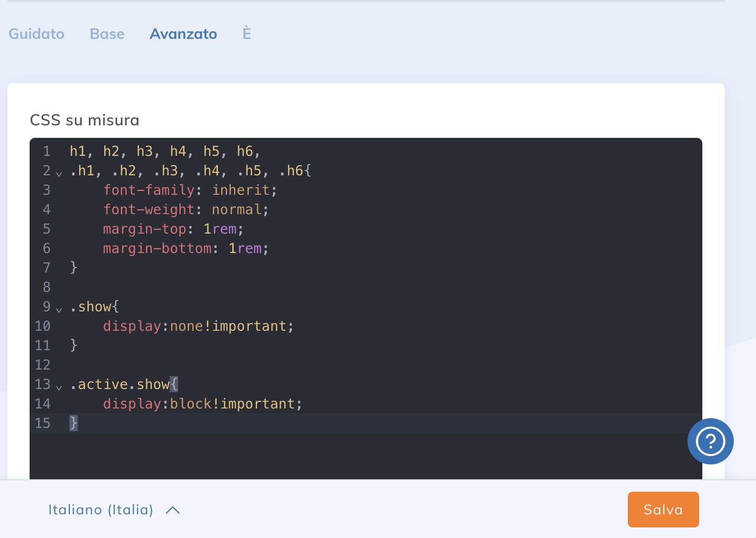
Task: Collapse the .show rule fold at line 9
Action: pos(59,309)
